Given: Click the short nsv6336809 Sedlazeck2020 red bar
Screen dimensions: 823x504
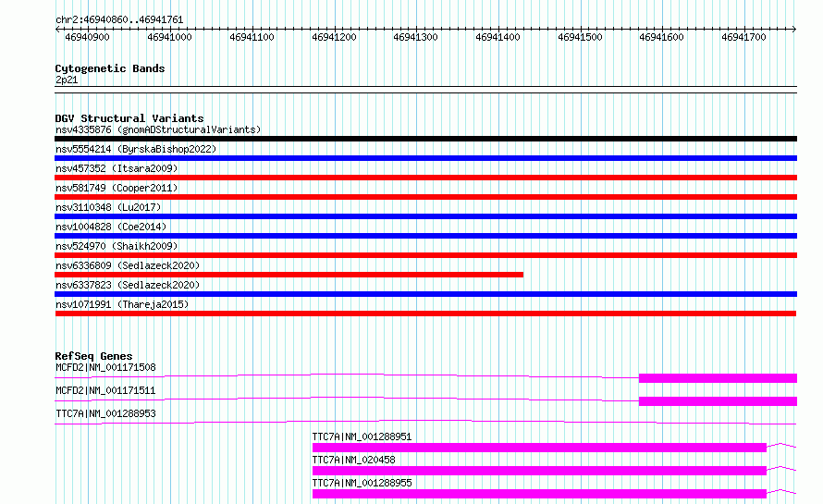Looking at the screenshot, I should tap(289, 275).
